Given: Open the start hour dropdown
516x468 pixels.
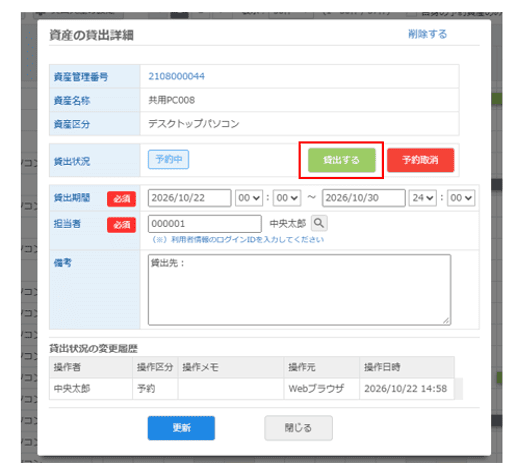Looking at the screenshot, I should point(249,198).
